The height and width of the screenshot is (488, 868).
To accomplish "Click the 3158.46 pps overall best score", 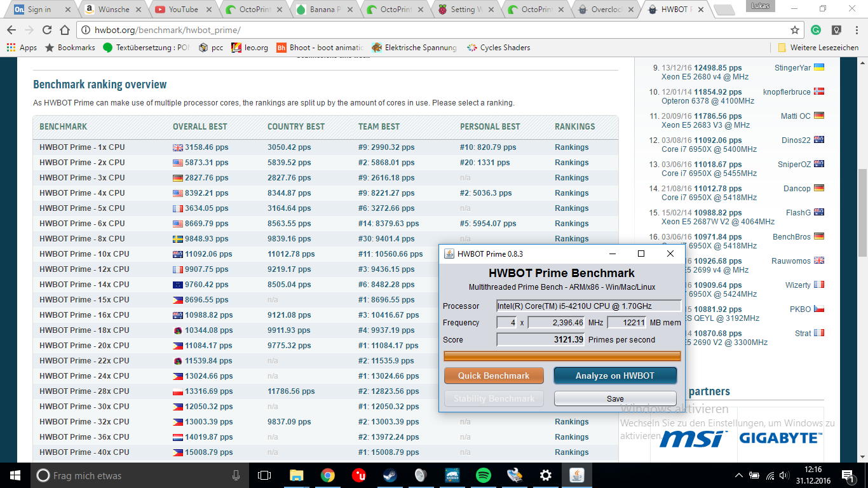I will (x=207, y=147).
